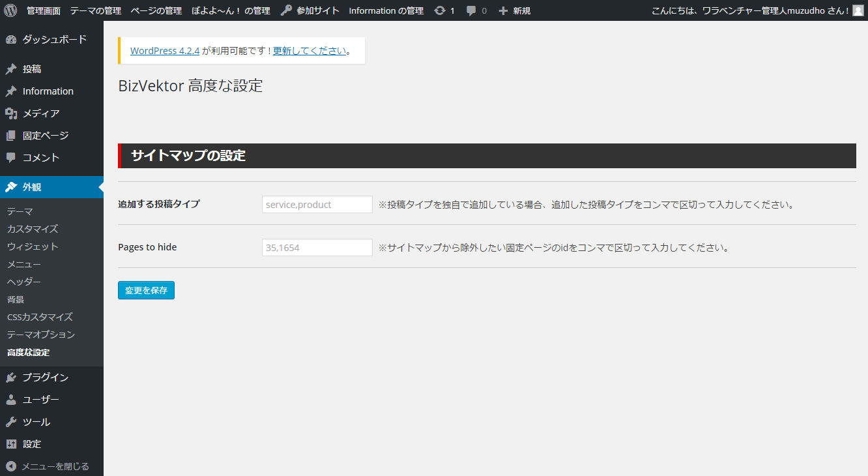Click the 外観 paintbrush icon
Viewport: 868px width, 476px height.
(x=11, y=187)
